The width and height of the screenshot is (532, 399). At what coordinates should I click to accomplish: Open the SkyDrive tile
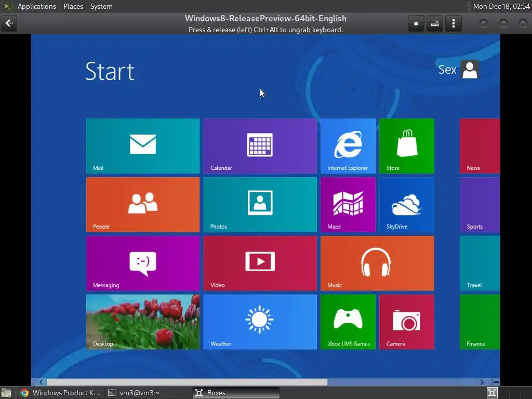pos(406,205)
